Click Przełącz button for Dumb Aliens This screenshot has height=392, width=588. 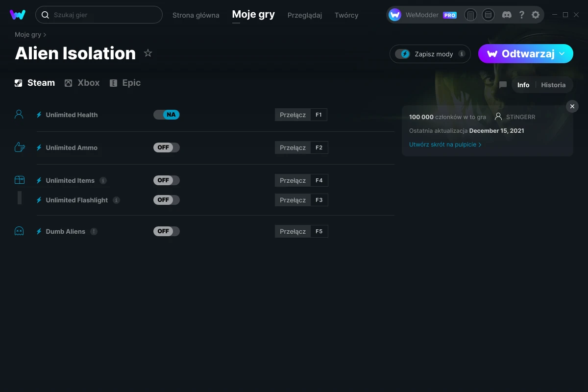293,231
